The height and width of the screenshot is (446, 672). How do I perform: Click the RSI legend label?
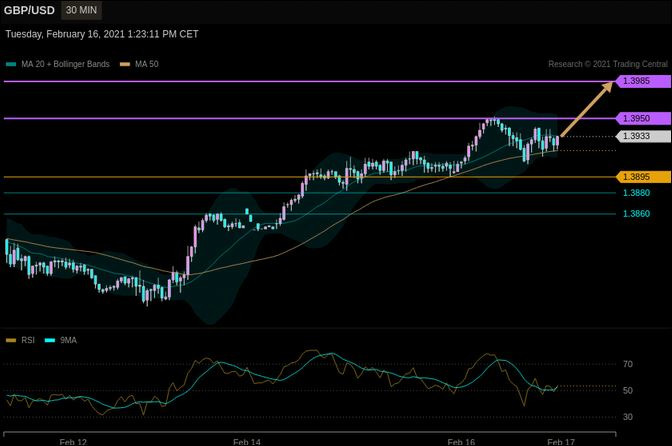pyautogui.click(x=28, y=341)
